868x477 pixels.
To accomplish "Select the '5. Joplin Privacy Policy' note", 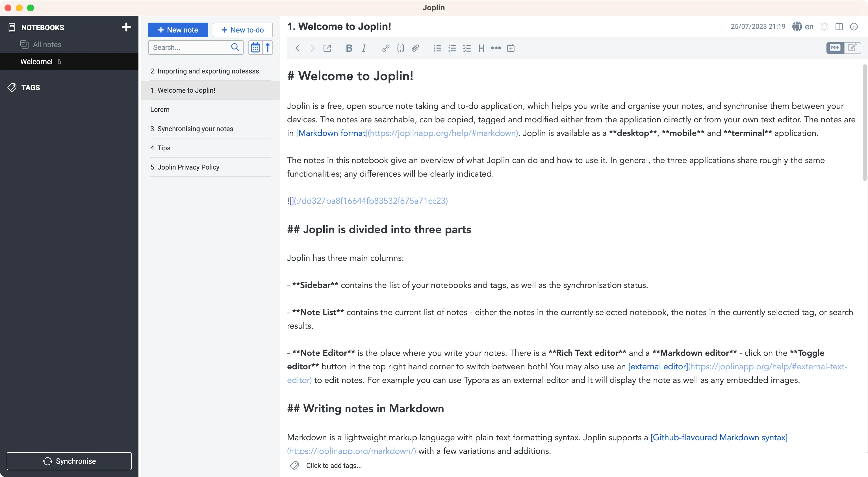I will pos(185,167).
